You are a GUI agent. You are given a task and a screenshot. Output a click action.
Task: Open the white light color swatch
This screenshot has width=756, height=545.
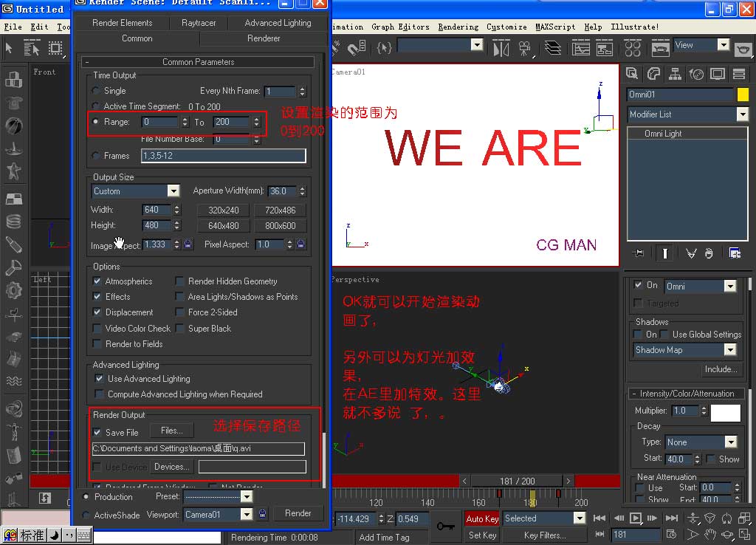726,413
